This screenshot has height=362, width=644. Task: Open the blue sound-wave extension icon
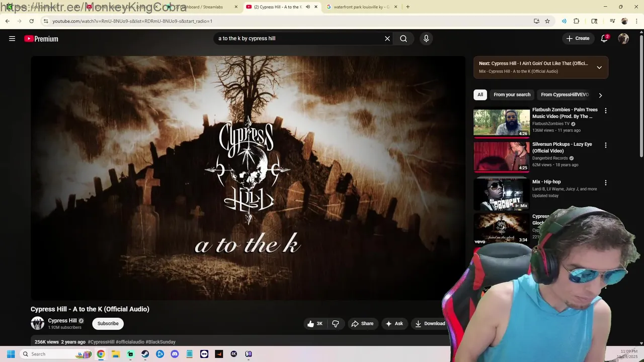[x=564, y=21]
